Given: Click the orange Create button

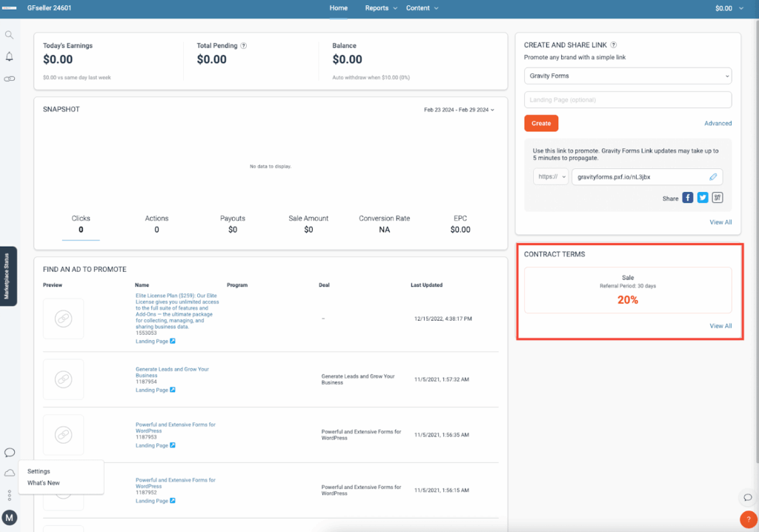Looking at the screenshot, I should (x=541, y=124).
